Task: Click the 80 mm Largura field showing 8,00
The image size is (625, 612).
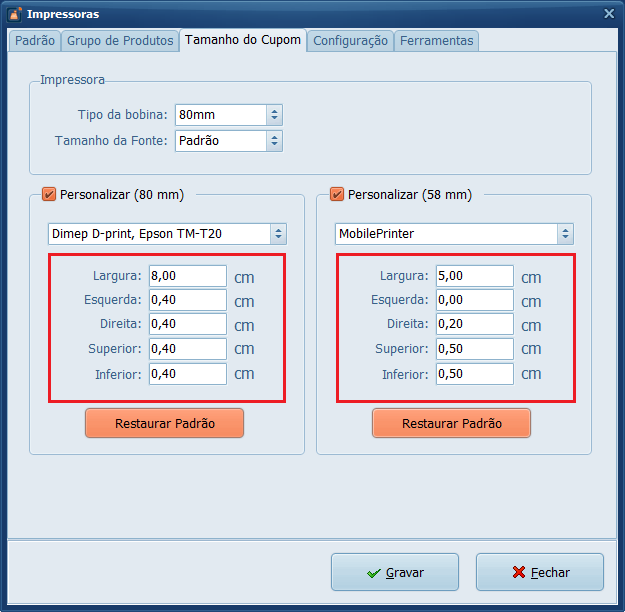Action: (188, 276)
